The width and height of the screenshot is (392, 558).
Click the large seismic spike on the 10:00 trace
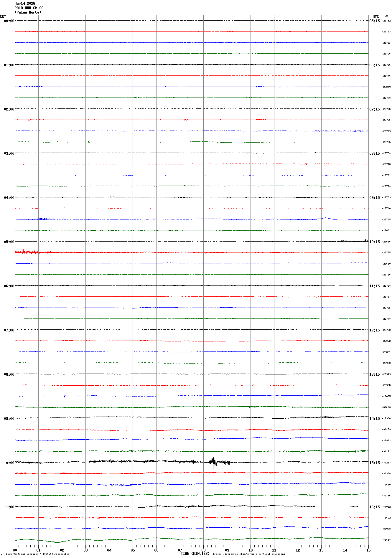(x=213, y=462)
